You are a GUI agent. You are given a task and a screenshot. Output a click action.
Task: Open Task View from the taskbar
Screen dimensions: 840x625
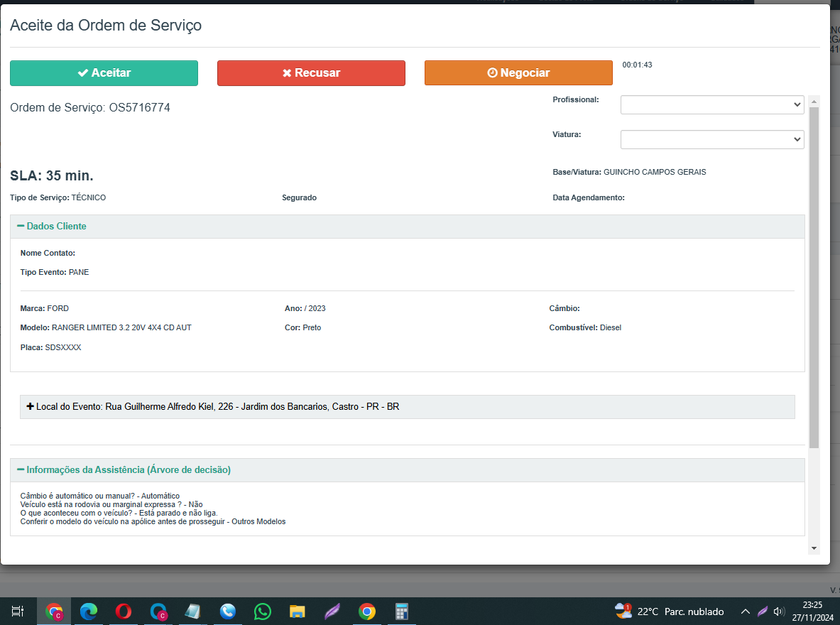point(18,611)
